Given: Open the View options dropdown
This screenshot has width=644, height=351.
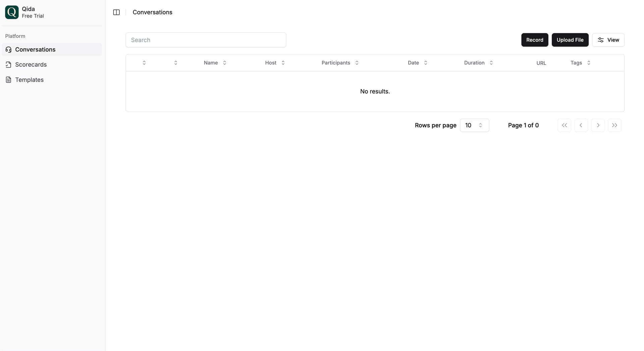Looking at the screenshot, I should coord(608,40).
